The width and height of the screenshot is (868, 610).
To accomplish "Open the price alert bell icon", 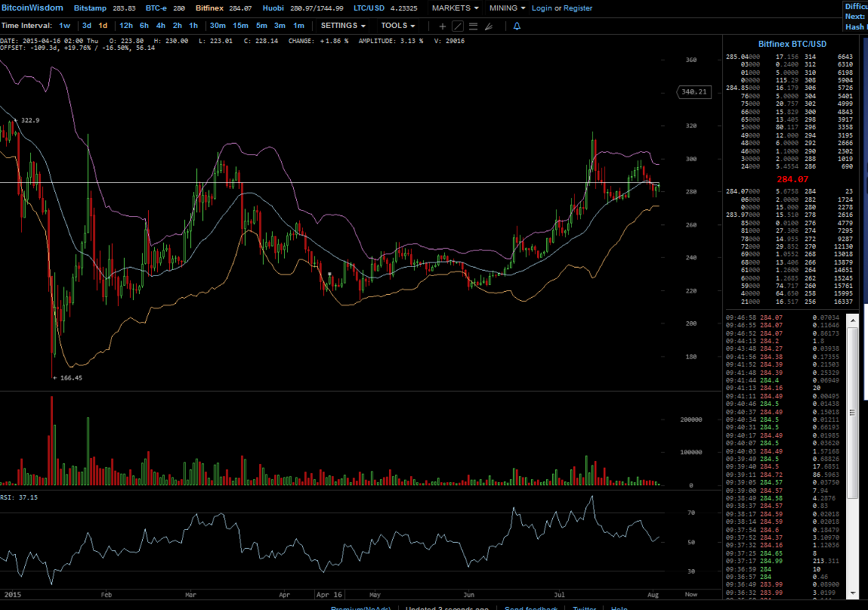I will 517,26.
